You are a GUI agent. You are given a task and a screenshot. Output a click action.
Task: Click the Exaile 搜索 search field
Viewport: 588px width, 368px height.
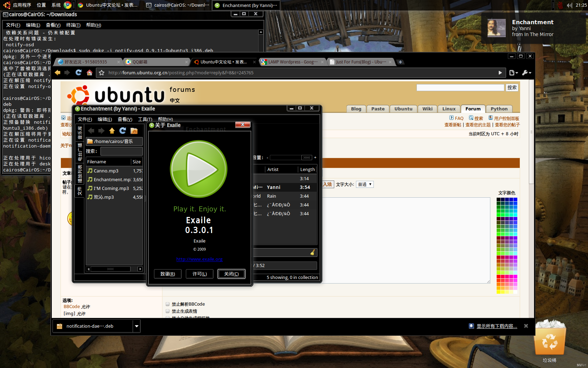tap(121, 151)
